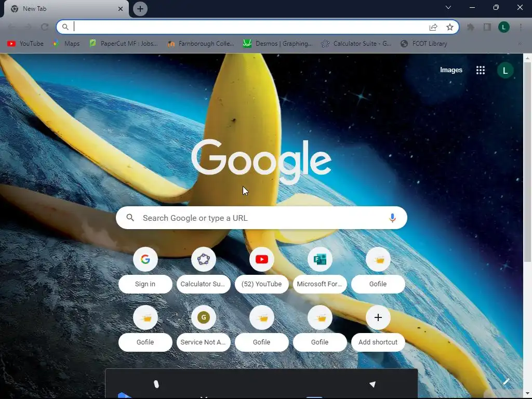Open the Gofile shortcut below Microsoft For...

click(320, 317)
